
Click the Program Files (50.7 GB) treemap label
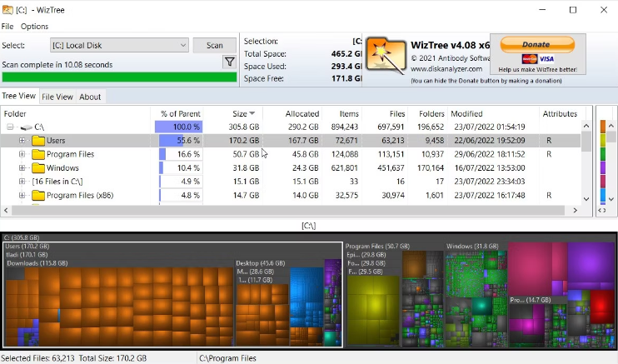[377, 246]
